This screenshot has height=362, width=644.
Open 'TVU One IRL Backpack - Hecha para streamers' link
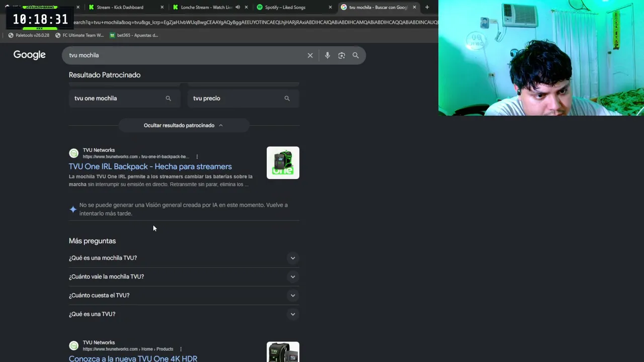click(x=150, y=166)
